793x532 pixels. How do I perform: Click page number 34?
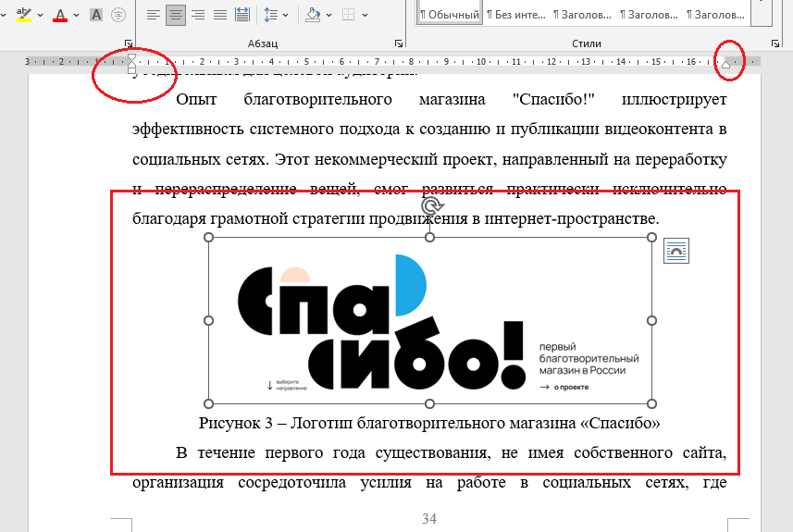pyautogui.click(x=429, y=518)
